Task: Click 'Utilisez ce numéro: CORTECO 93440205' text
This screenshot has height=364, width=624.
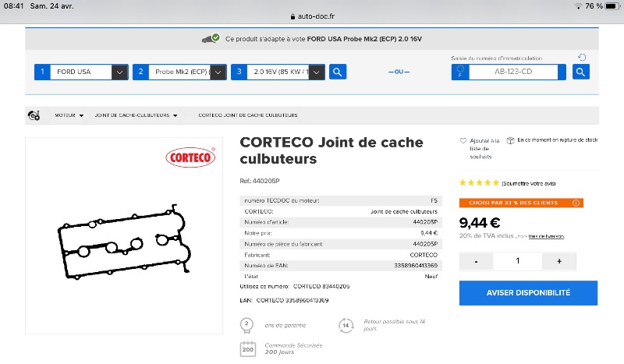Action: pyautogui.click(x=295, y=286)
